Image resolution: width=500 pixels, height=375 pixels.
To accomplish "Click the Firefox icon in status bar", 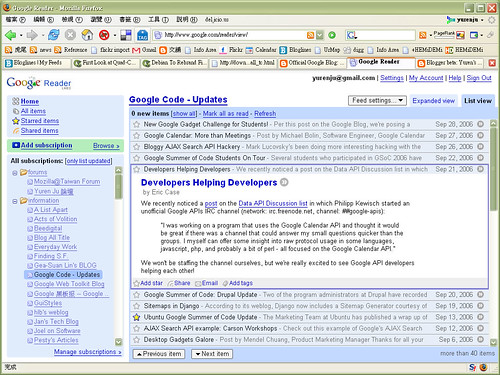I will [x=483, y=367].
